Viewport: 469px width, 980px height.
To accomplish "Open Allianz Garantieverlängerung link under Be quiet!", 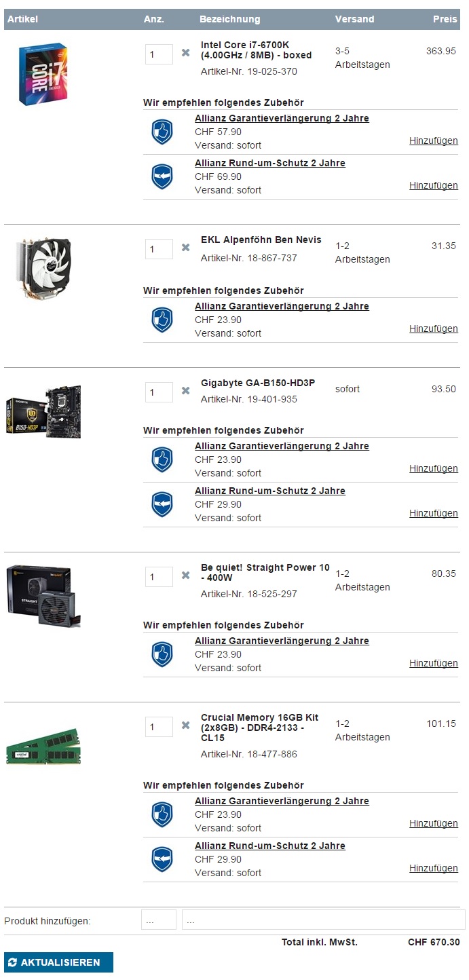I will (x=282, y=641).
